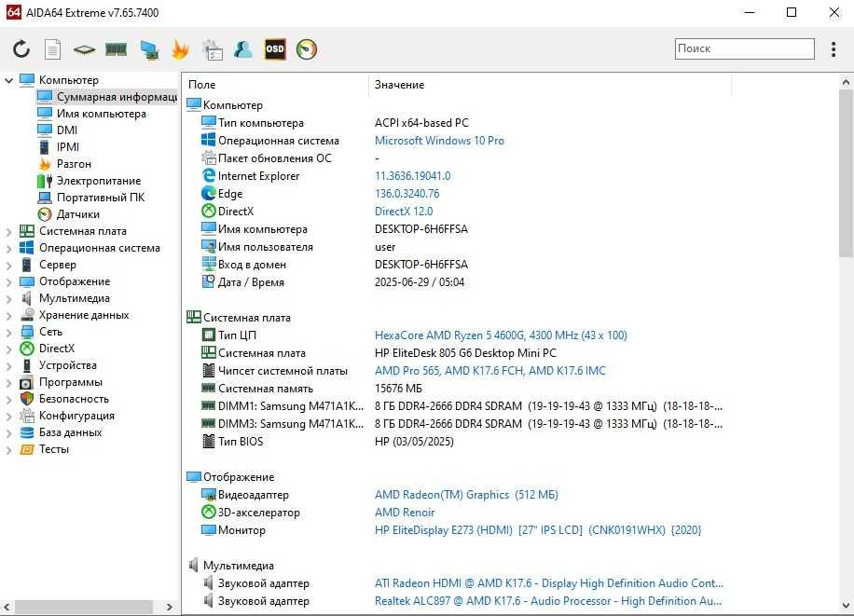Viewport: 854px width, 616px height.
Task: Expand the Сеть tree node
Action: tap(8, 333)
